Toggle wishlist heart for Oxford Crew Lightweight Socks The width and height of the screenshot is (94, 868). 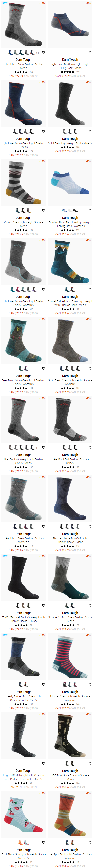tap(44, 210)
